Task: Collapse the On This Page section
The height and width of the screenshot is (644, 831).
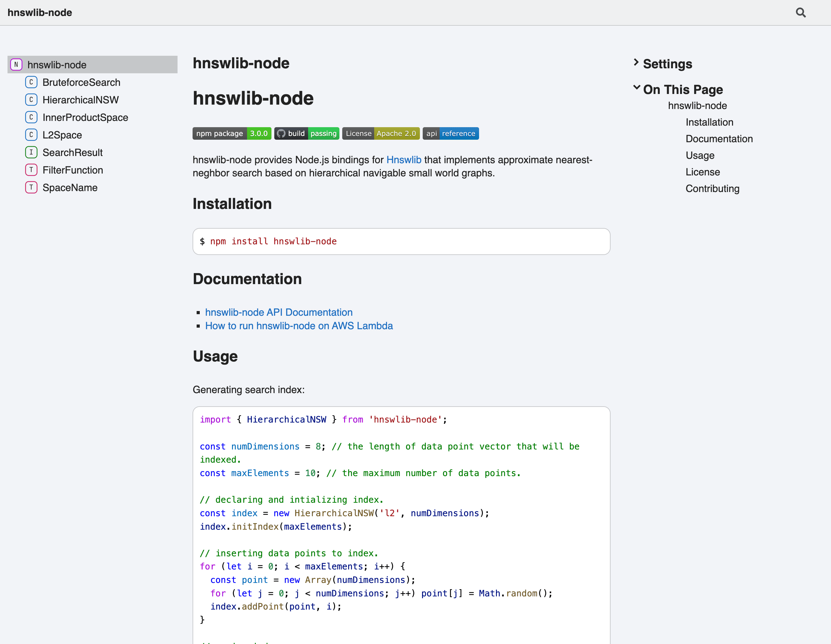Action: coord(682,90)
